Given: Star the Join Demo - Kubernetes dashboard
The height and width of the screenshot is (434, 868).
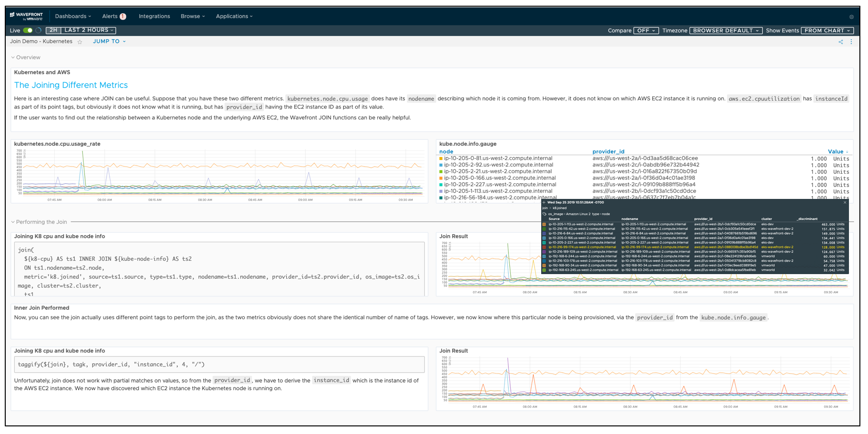Looking at the screenshot, I should [80, 42].
